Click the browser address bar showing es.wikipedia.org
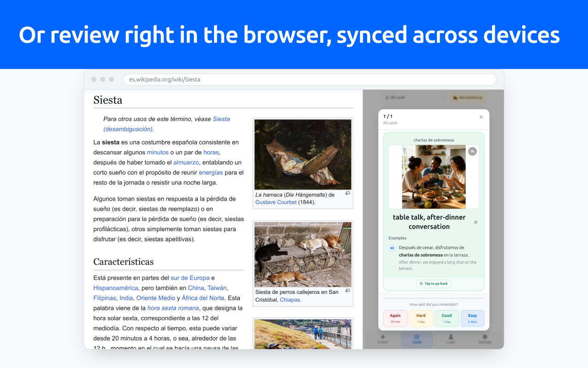 [310, 80]
